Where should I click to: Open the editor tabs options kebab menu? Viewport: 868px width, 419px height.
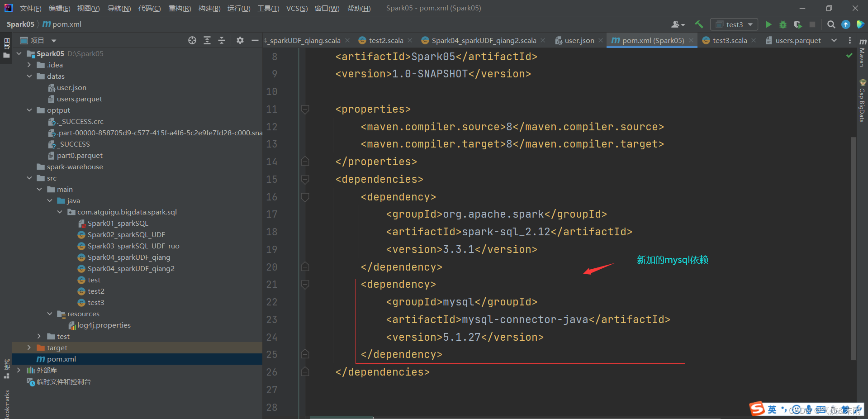pos(849,40)
